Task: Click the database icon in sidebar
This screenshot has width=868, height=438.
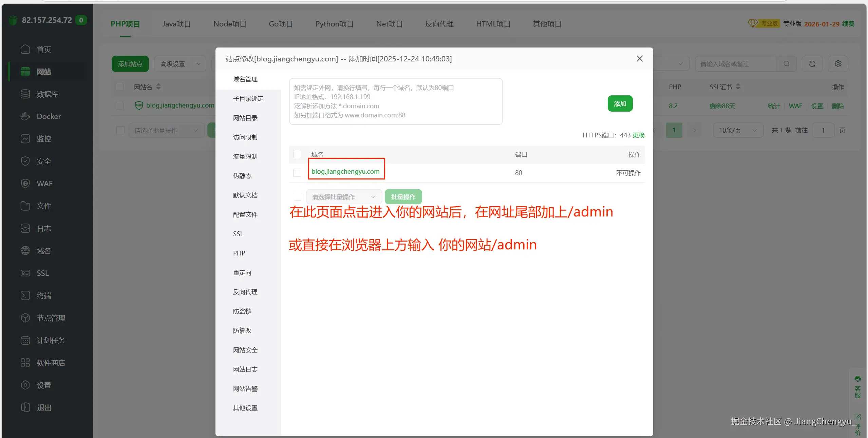Action: click(25, 94)
